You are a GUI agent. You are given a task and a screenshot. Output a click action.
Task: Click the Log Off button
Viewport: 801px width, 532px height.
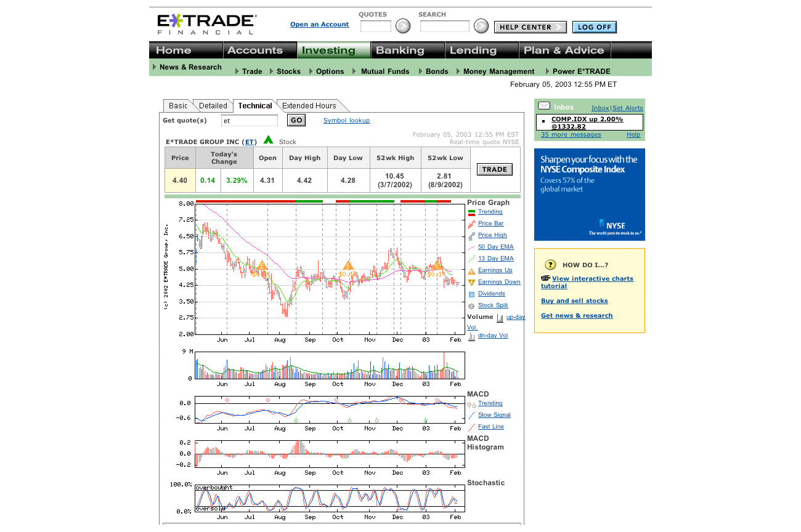[x=594, y=27]
